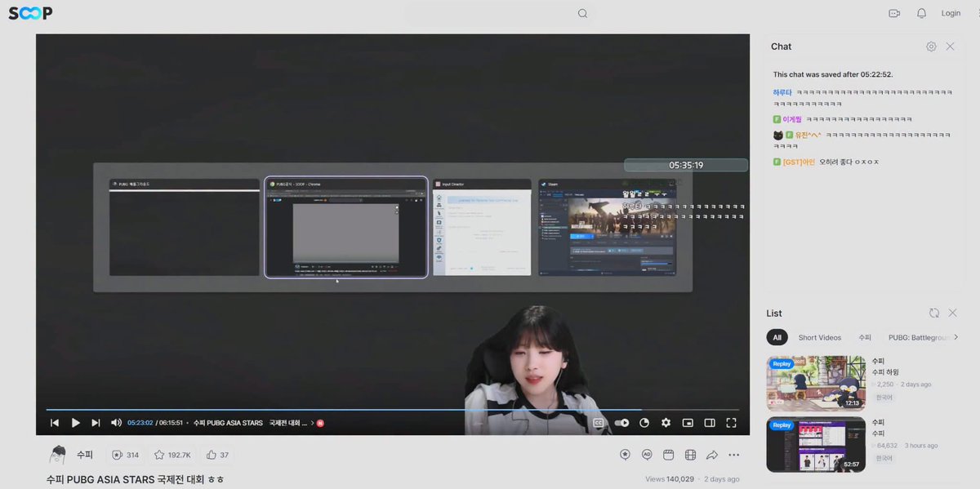The image size is (980, 489).
Task: Click chat user 유진^ㅅ^
Action: tap(808, 135)
